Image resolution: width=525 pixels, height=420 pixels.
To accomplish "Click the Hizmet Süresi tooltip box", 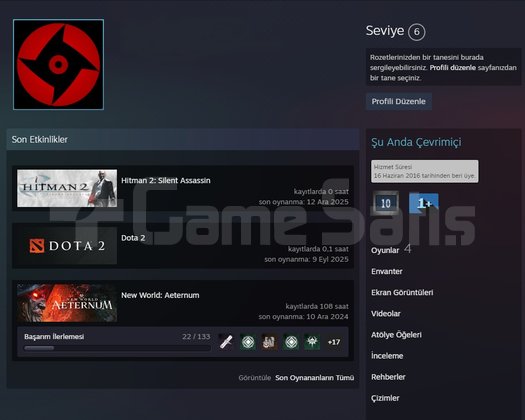I will (425, 171).
